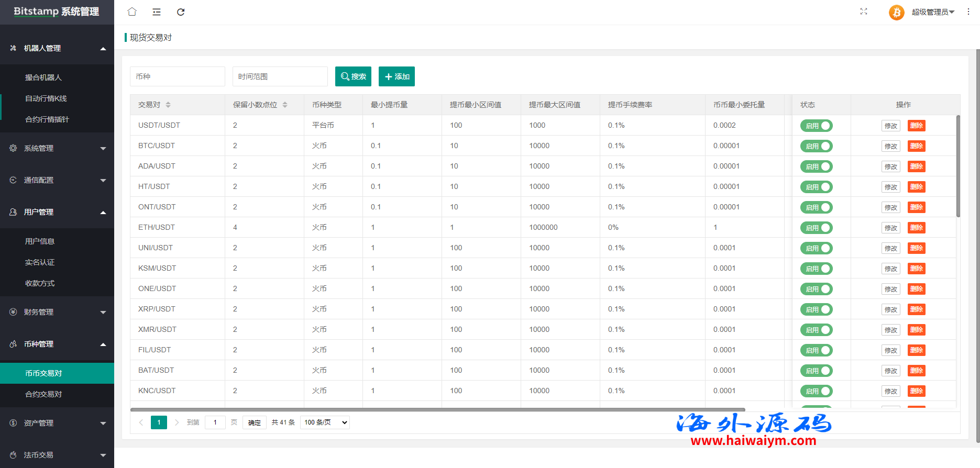Screen dimensions: 980x468
Task: Click the page refresh icon
Action: (x=181, y=12)
